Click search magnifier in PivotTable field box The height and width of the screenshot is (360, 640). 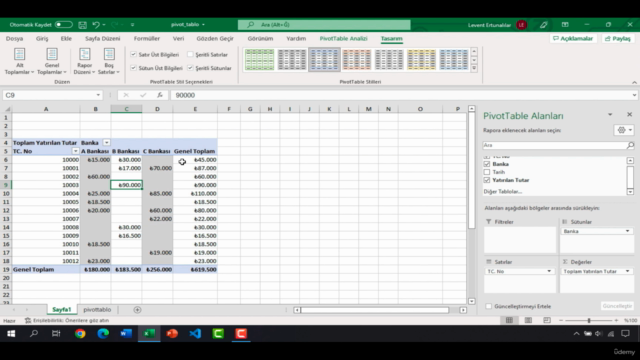pyautogui.click(x=630, y=145)
